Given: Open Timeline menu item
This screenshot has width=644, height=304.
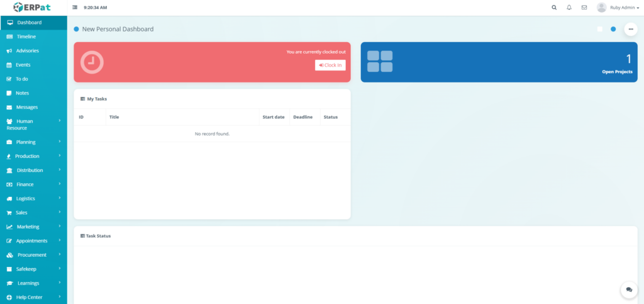Looking at the screenshot, I should [34, 37].
